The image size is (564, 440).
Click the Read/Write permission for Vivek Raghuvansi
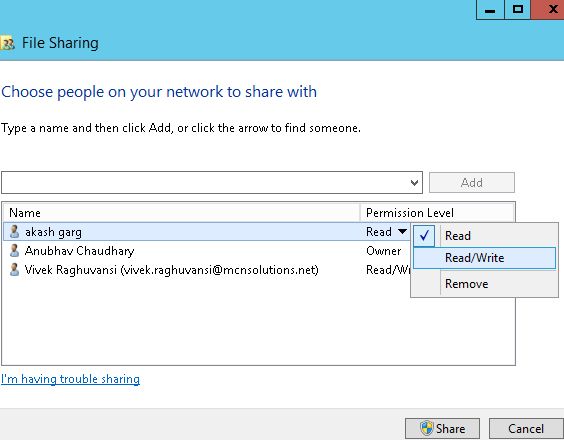[388, 270]
